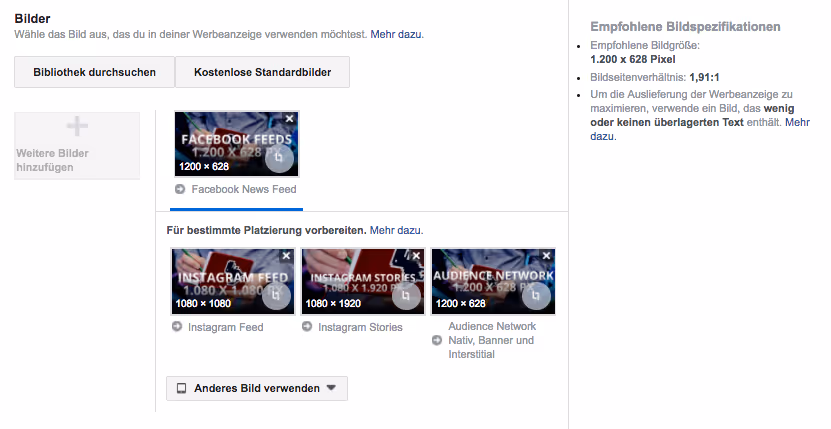
Task: Open Mehr dazu link next to Platzierung vorbereiten
Action: coord(396,231)
